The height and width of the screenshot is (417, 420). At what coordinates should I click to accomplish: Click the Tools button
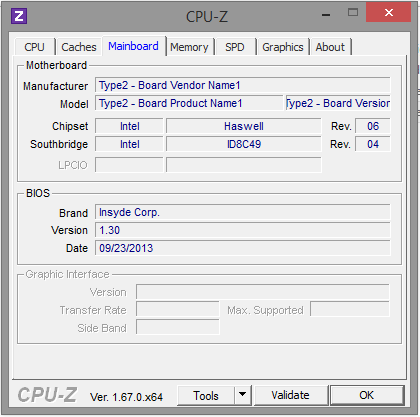(206, 396)
